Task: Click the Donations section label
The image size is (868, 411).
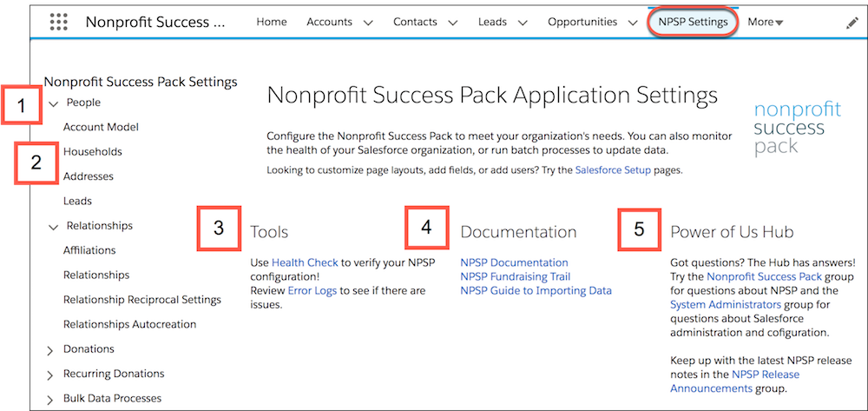Action: tap(89, 349)
